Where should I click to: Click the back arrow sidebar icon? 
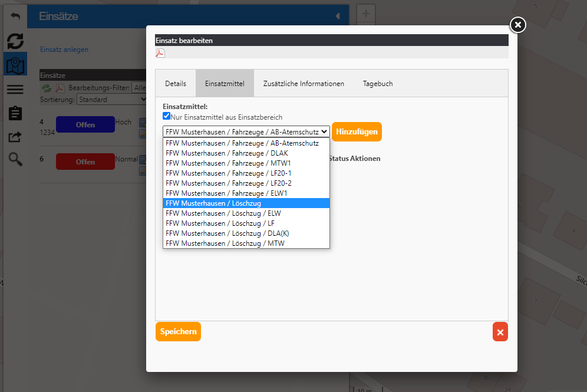point(15,16)
